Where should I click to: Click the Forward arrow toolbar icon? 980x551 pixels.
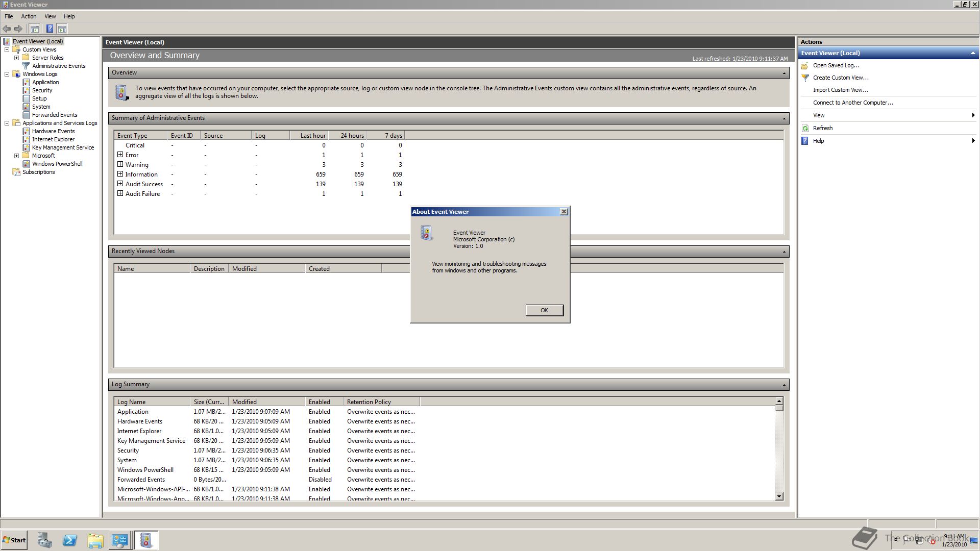pyautogui.click(x=18, y=29)
